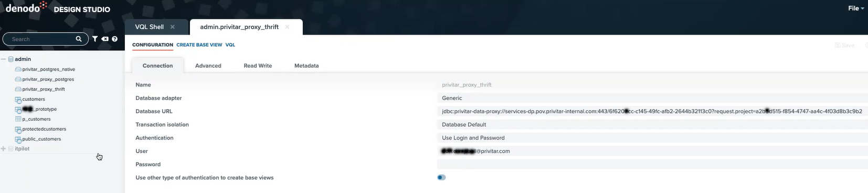
Task: Click the Name field privitar_proxy_thrift
Action: click(x=652, y=84)
